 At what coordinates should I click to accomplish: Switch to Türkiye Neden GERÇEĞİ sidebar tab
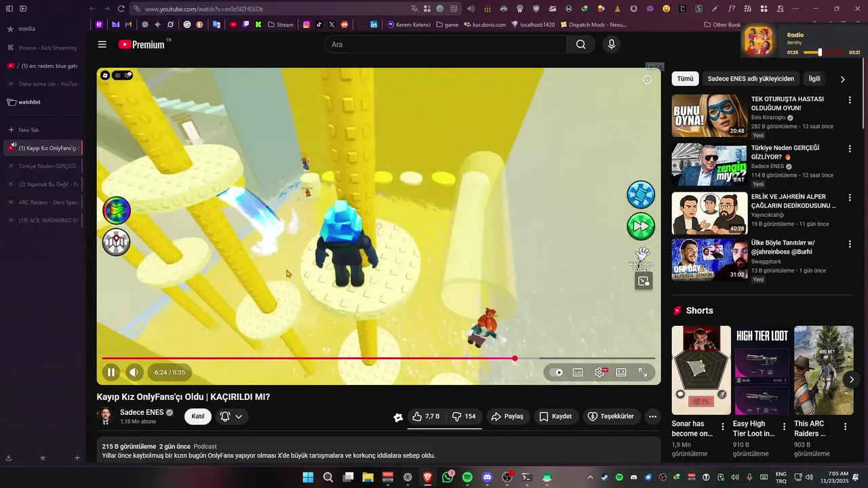click(x=42, y=166)
